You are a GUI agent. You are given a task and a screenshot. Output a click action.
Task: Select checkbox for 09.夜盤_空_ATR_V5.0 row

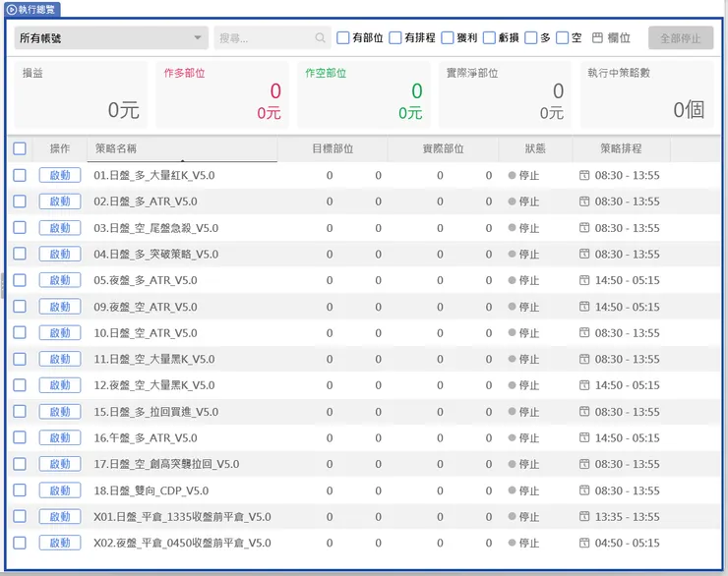(x=20, y=307)
